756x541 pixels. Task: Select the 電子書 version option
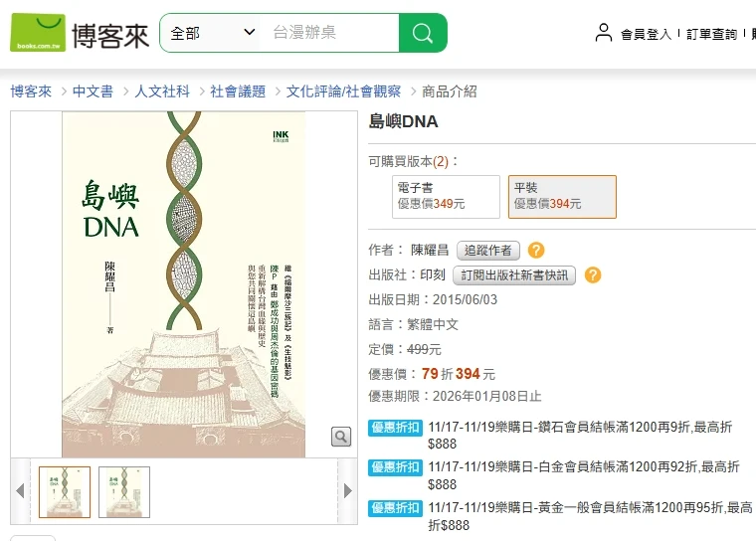point(446,196)
